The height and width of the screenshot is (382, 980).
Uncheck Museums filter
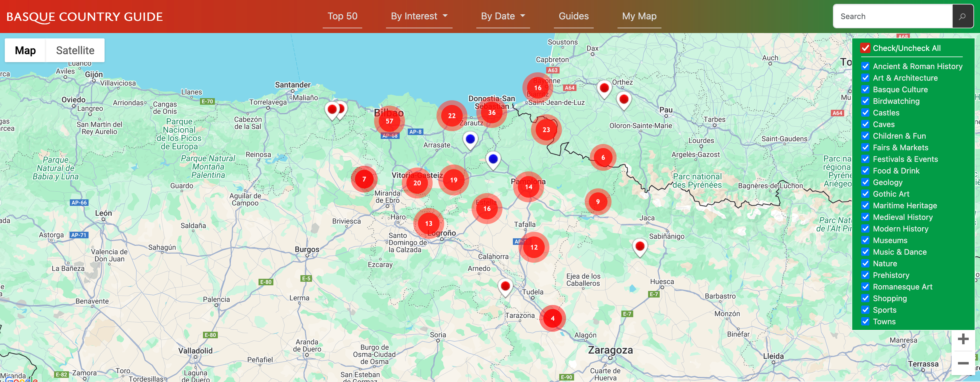point(865,240)
